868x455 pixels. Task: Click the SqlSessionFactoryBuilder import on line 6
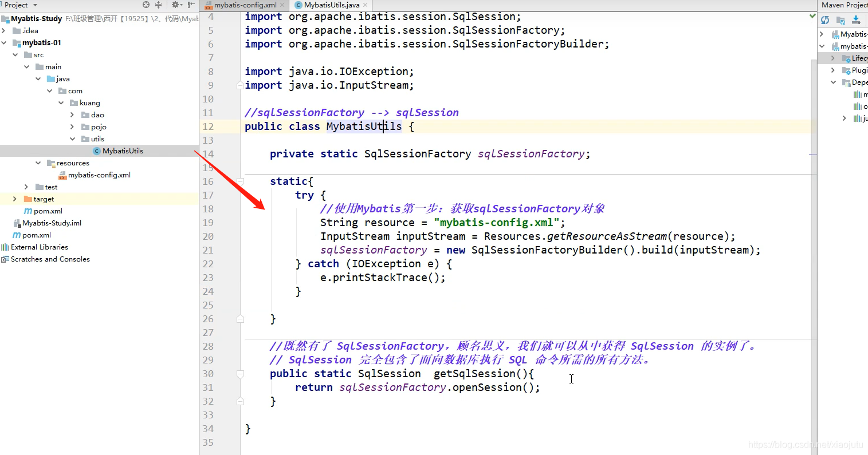[x=427, y=44]
